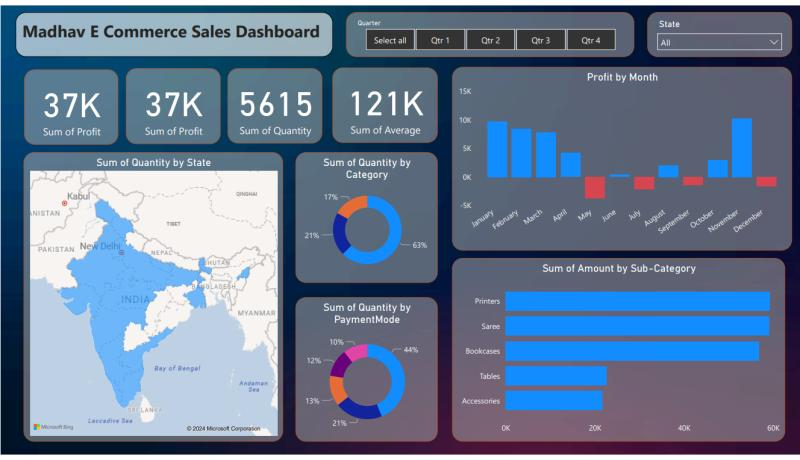Select the 121K Sum of Average card
Viewport: 800px width, 460px height.
pyautogui.click(x=385, y=106)
